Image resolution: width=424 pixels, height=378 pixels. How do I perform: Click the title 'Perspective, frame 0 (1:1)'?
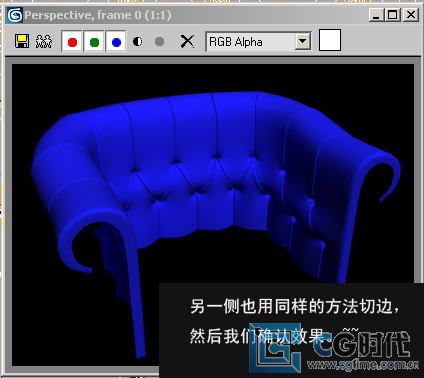point(98,15)
